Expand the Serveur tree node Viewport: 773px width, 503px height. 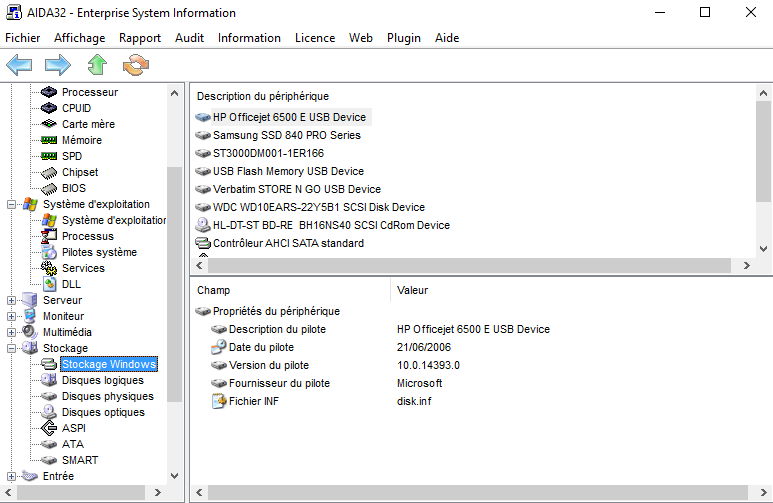click(12, 300)
